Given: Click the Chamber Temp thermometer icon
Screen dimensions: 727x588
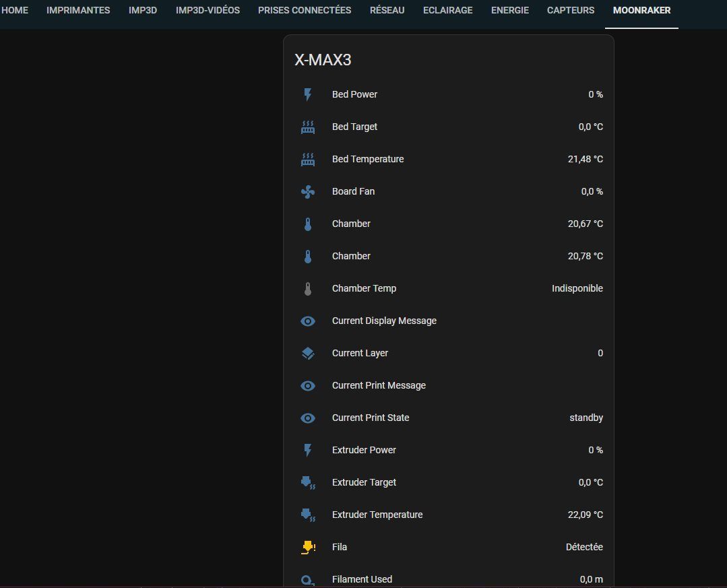Looking at the screenshot, I should (x=308, y=289).
